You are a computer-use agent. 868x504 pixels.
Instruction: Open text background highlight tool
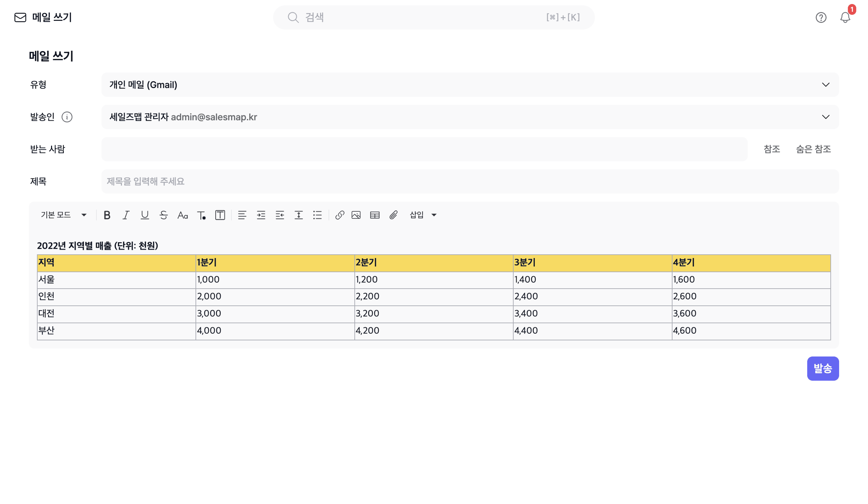point(220,215)
